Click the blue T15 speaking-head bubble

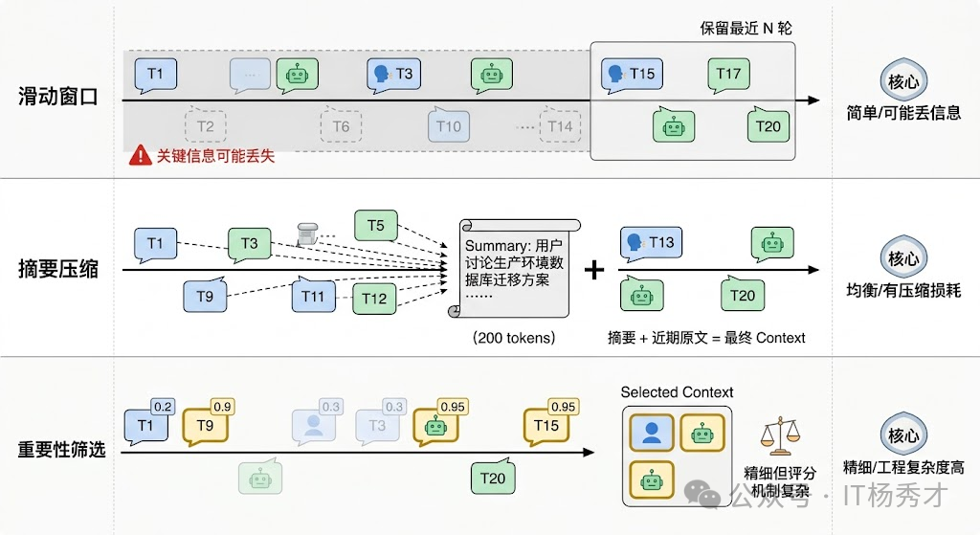point(632,75)
